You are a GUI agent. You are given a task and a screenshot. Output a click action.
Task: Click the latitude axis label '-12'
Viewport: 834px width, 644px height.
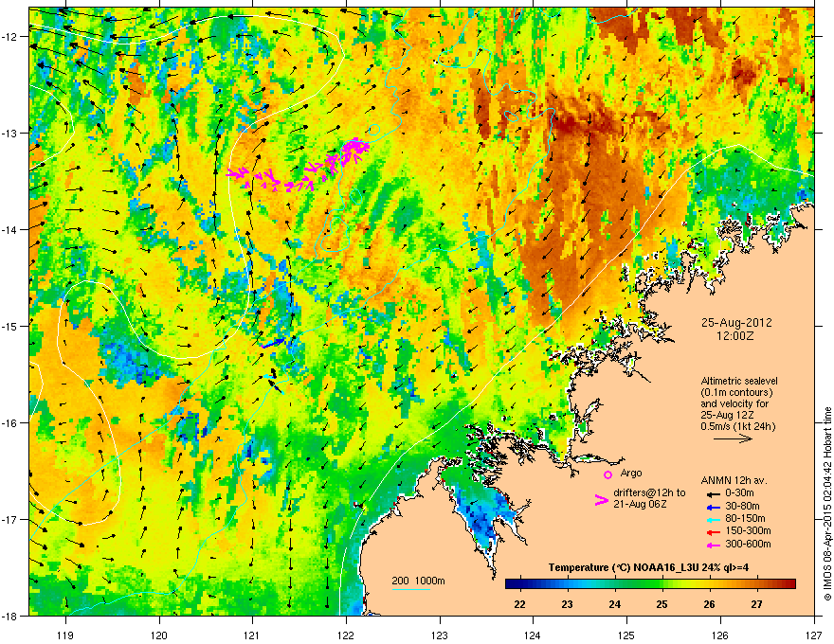(x=9, y=37)
